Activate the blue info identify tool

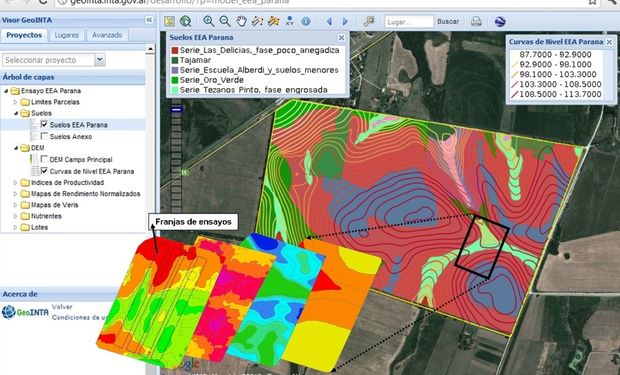click(x=306, y=21)
